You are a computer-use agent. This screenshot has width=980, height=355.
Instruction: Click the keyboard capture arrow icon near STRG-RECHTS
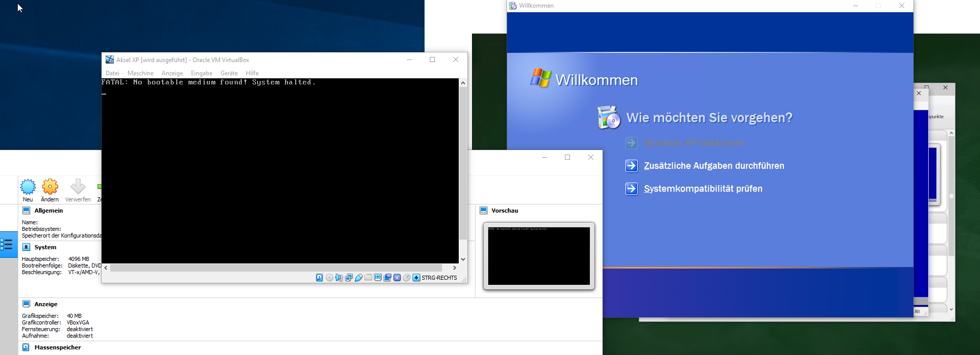tap(417, 278)
